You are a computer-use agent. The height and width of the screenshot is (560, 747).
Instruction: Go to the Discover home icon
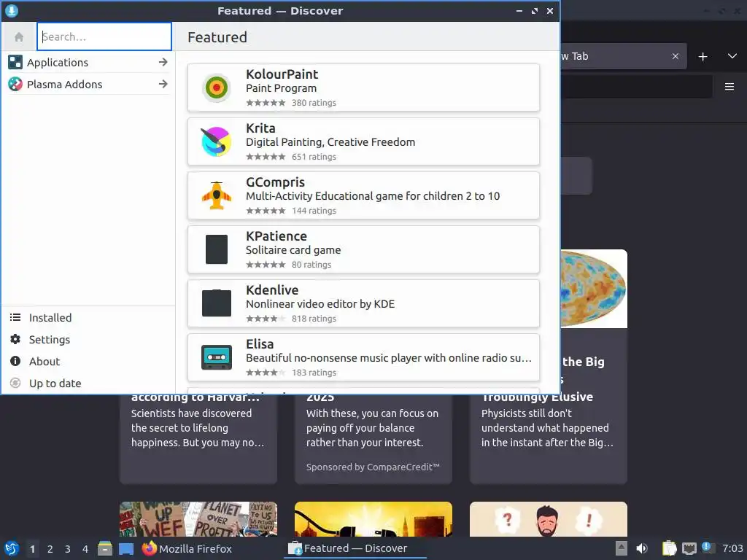point(19,36)
